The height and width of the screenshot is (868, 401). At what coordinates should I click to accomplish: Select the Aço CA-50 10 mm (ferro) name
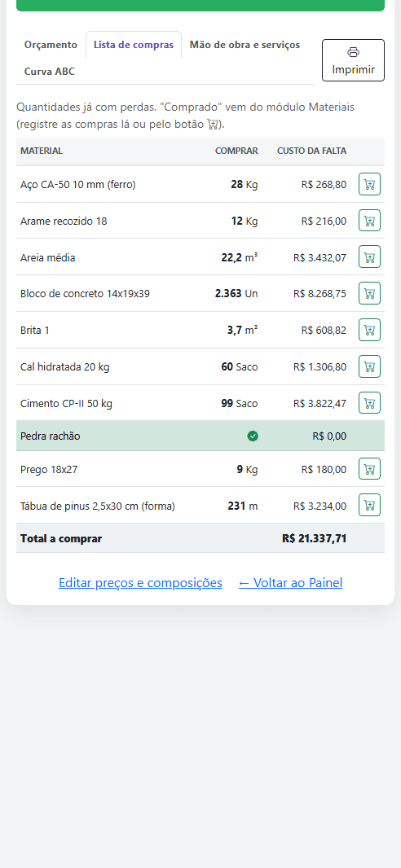(78, 185)
